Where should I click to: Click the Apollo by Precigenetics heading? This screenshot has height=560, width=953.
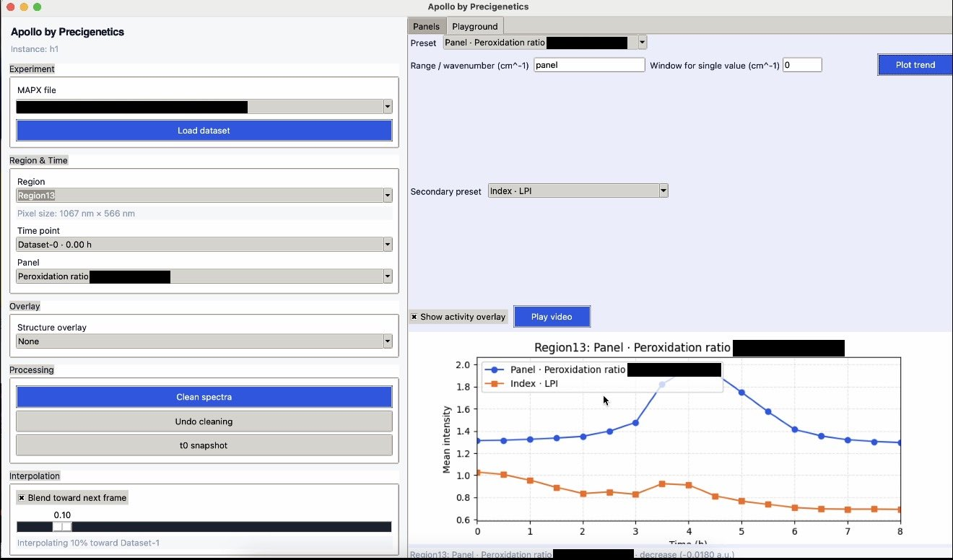pos(67,32)
